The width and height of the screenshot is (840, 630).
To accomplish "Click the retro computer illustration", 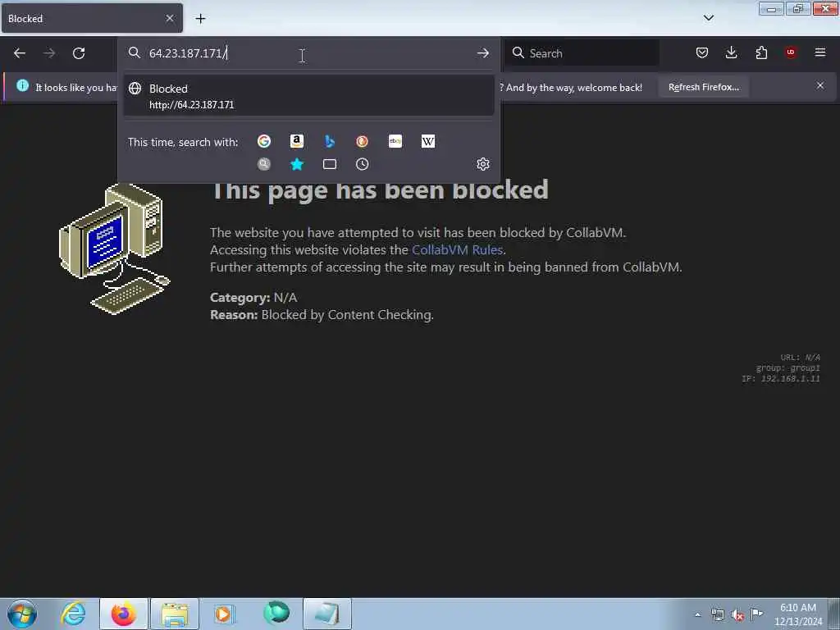I will click(x=114, y=249).
